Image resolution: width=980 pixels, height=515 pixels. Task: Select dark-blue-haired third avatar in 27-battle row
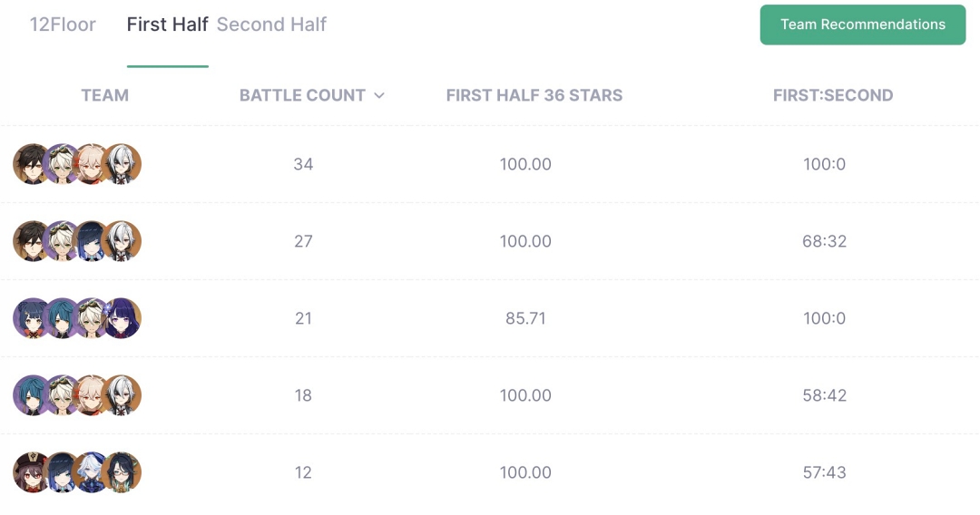(x=93, y=241)
